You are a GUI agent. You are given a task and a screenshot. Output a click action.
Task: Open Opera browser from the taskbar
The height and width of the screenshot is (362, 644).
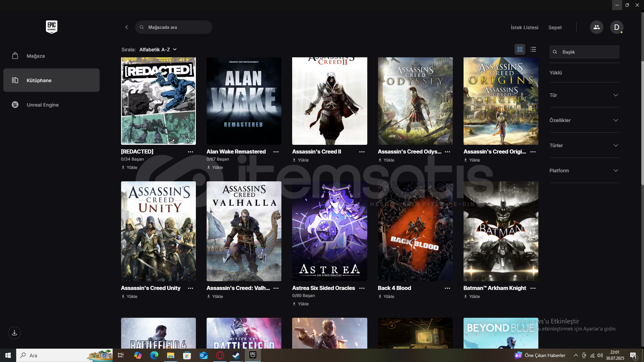pyautogui.click(x=220, y=355)
